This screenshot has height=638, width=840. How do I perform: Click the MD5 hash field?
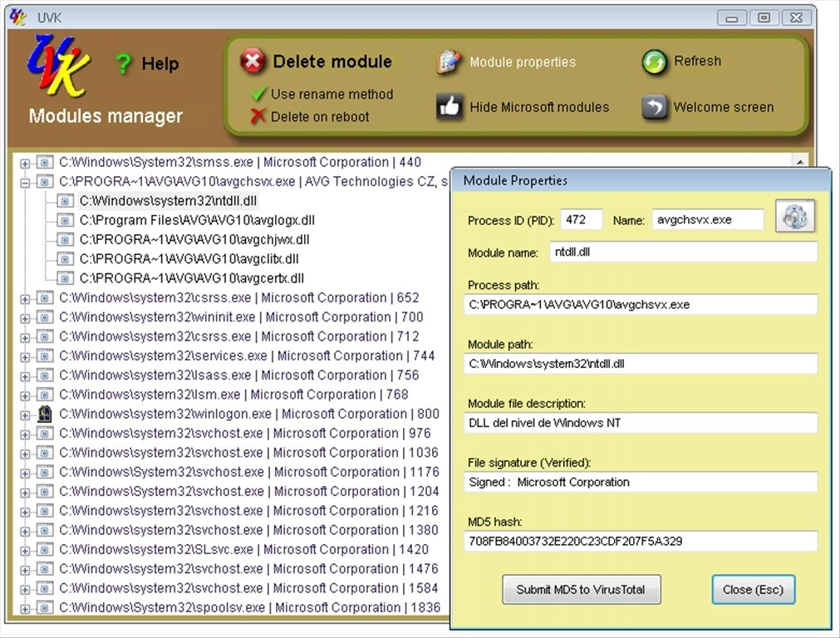tap(641, 541)
